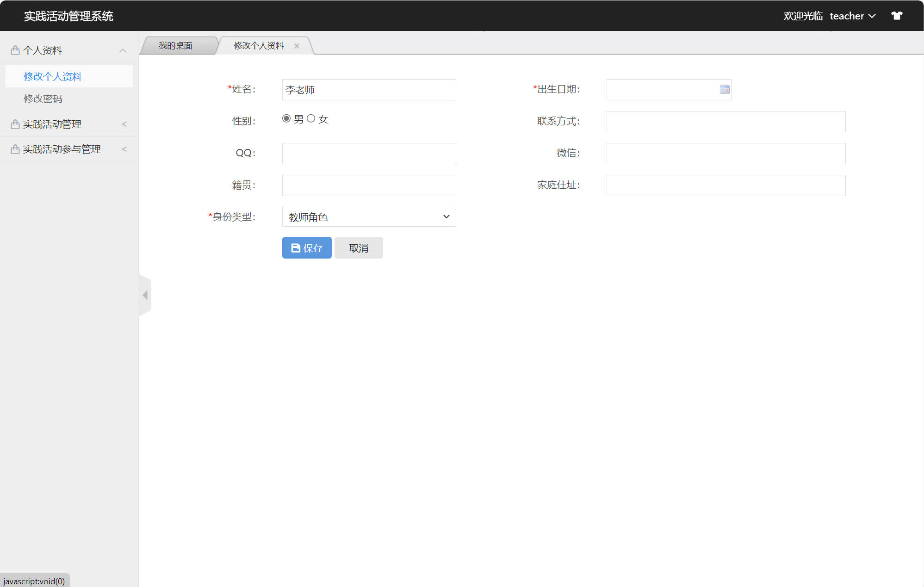Close the 修改个人资料 tab

297,45
